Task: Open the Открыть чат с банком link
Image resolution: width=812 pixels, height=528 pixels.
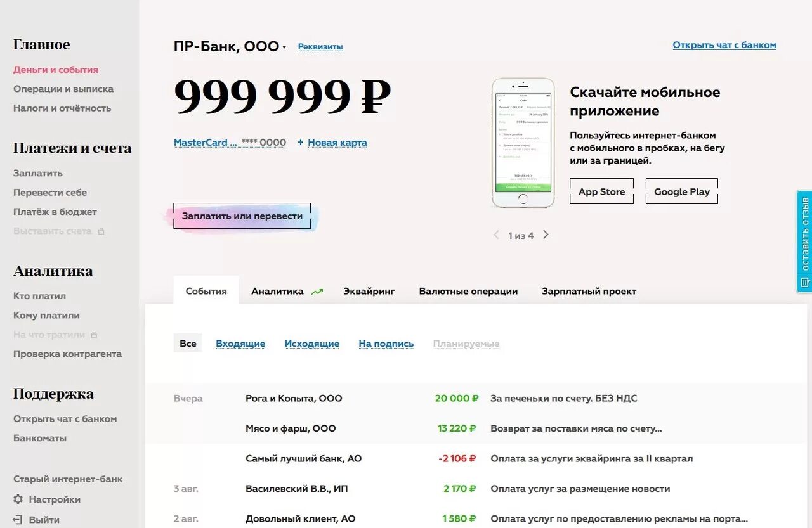Action: [x=724, y=45]
